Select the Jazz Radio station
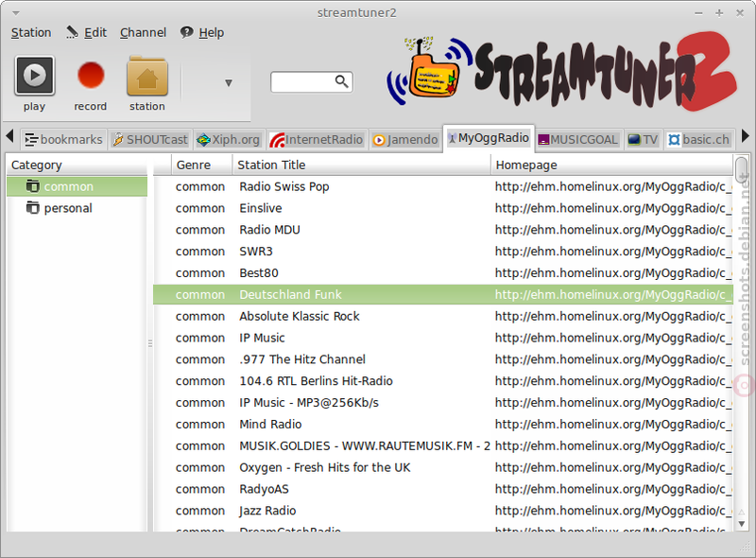756x558 pixels. coord(443,511)
